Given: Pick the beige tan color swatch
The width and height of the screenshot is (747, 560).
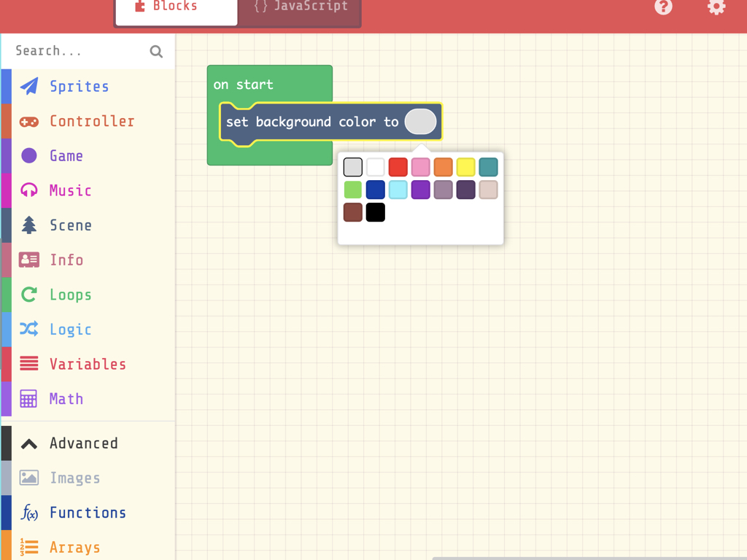Looking at the screenshot, I should 488,190.
